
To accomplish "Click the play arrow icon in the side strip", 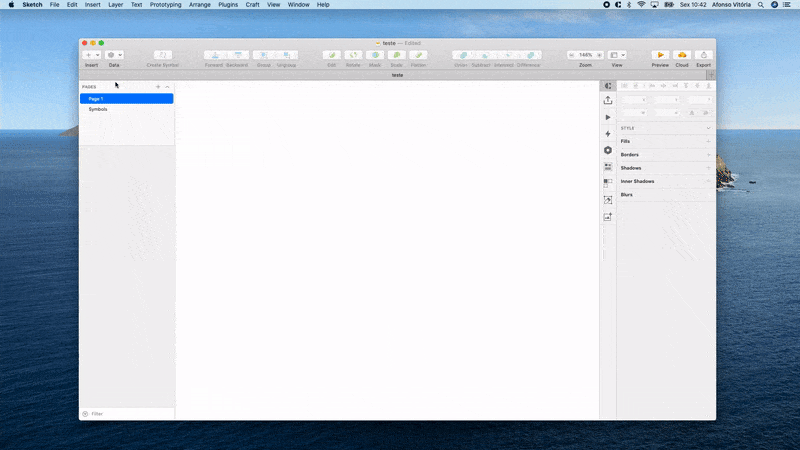I will pos(608,118).
